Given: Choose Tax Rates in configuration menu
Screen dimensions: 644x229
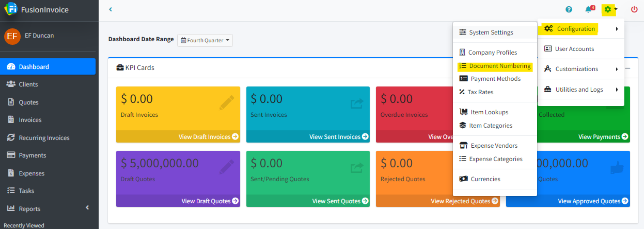Looking at the screenshot, I should (x=480, y=92).
